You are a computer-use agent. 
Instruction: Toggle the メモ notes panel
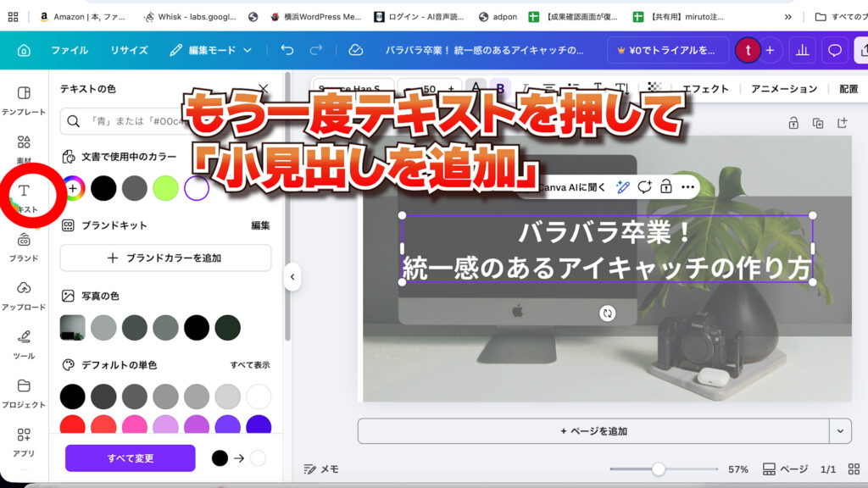coord(321,469)
